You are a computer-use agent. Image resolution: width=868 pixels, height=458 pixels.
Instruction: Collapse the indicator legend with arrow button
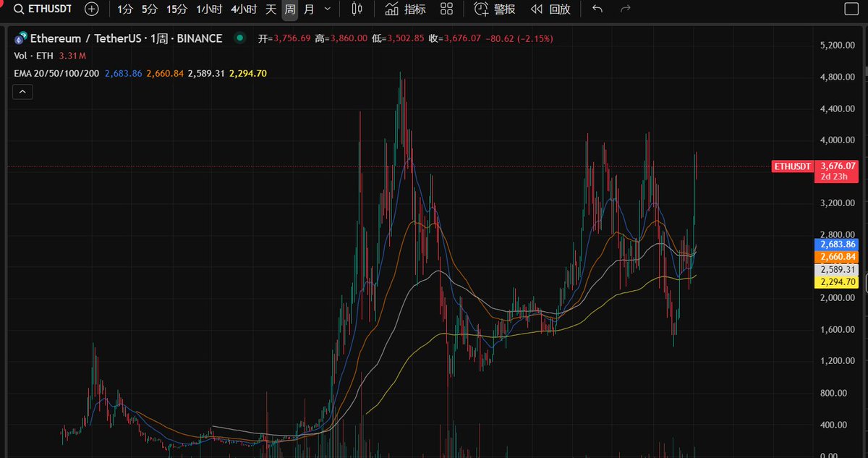[23, 92]
